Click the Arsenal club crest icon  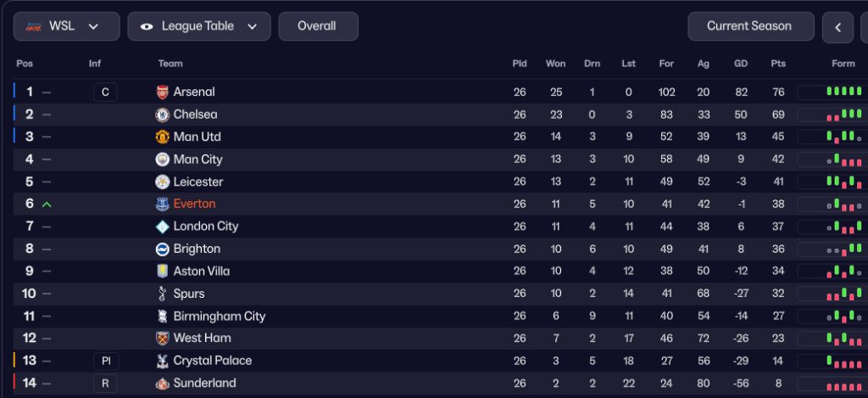[163, 92]
